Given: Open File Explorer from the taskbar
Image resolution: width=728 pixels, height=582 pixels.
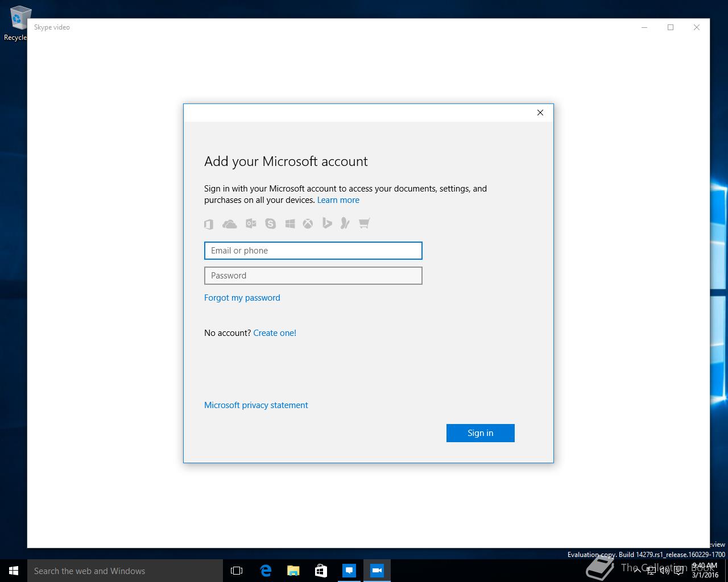Looking at the screenshot, I should pyautogui.click(x=293, y=571).
